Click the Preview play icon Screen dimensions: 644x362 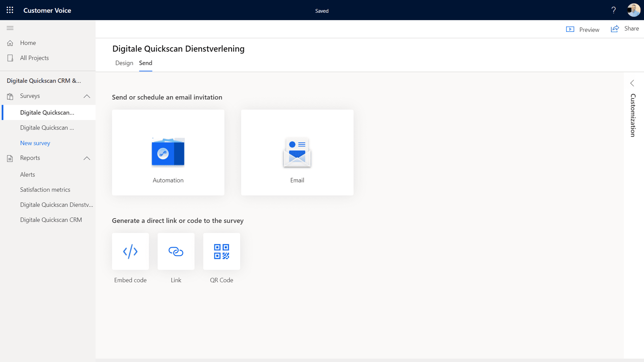[570, 29]
